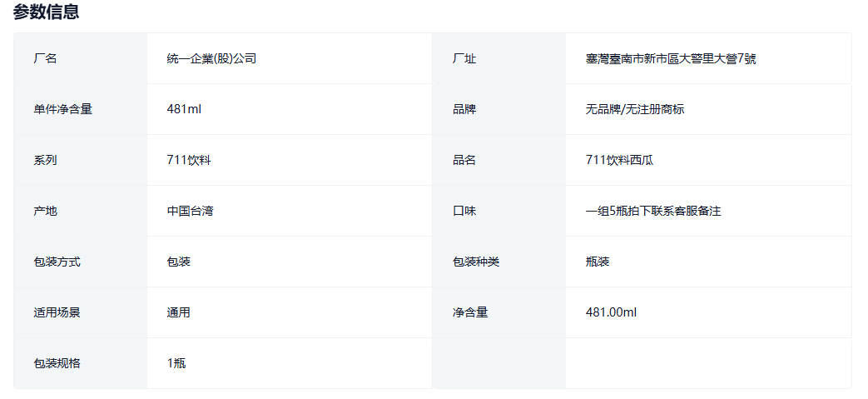Click the 通用 applicable scene value
Viewport: 868px width, 399px height.
click(x=178, y=312)
